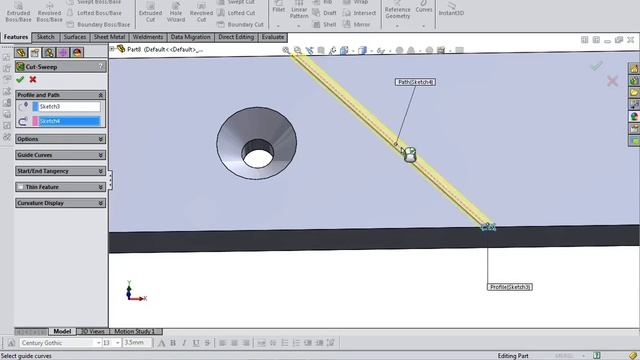The image size is (640, 360).
Task: Open the FeatureManager design tree tab
Action: [x=21, y=52]
